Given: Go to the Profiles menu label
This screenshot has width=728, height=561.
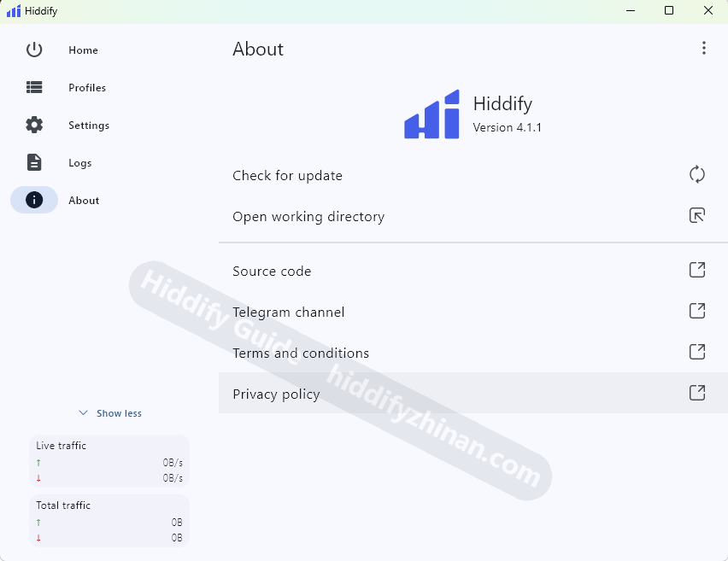Looking at the screenshot, I should coord(87,88).
